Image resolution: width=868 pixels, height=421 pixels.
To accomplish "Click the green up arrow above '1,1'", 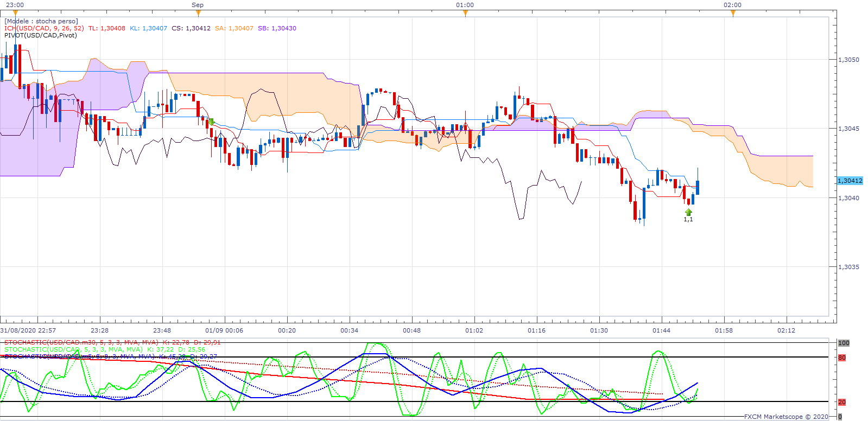I will click(688, 212).
